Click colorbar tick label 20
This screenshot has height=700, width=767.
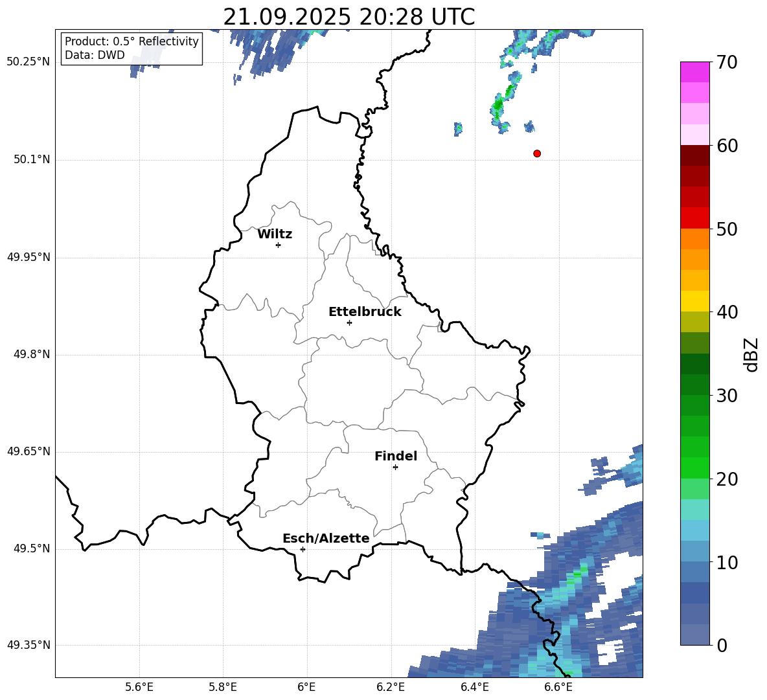727,479
